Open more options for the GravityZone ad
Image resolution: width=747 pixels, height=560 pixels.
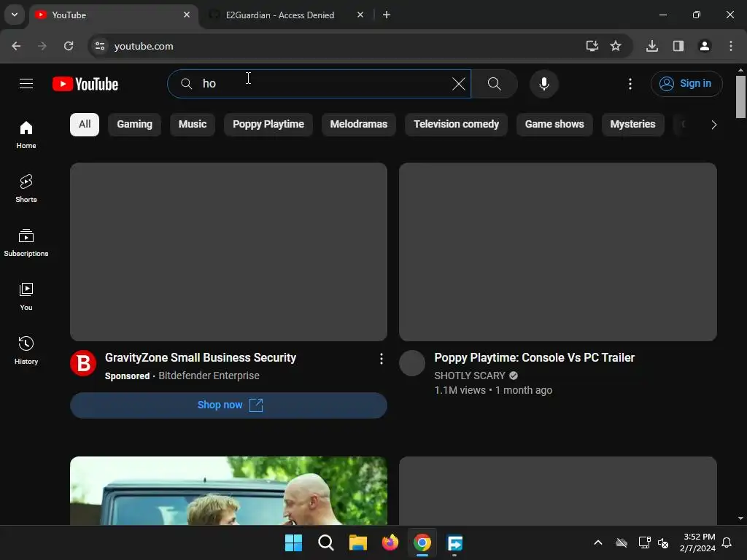tap(381, 359)
